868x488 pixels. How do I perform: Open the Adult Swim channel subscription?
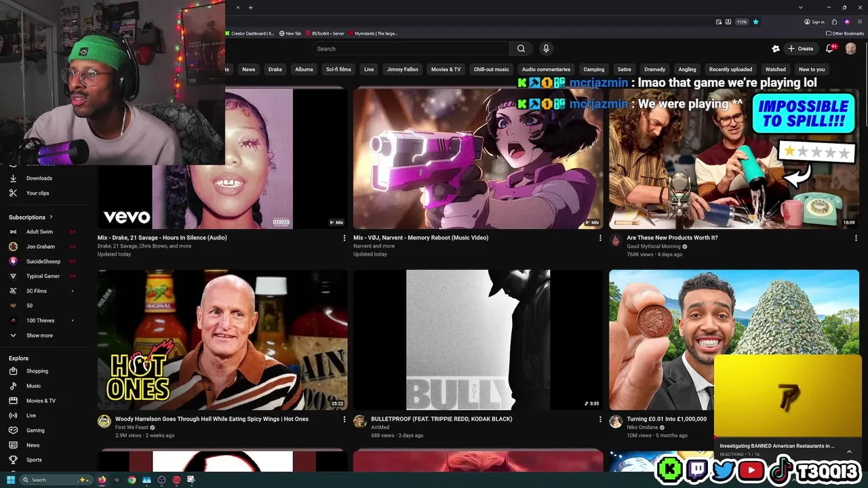pyautogui.click(x=41, y=232)
